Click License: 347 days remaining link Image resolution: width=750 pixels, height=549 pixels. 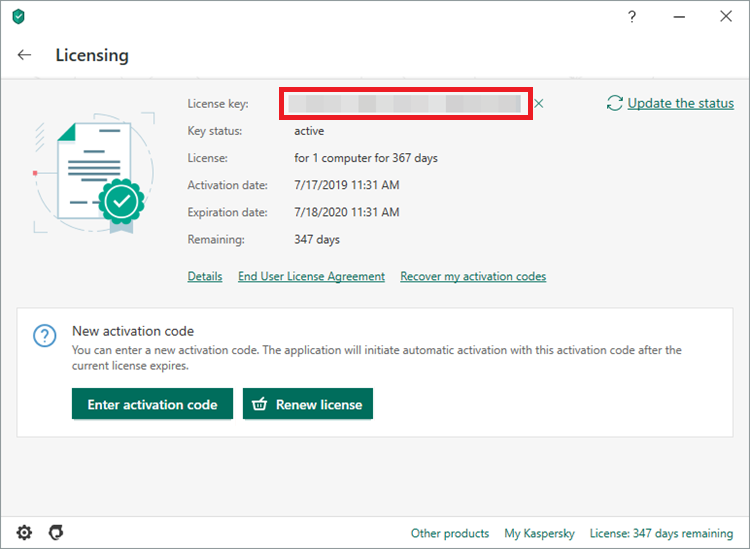click(x=661, y=533)
